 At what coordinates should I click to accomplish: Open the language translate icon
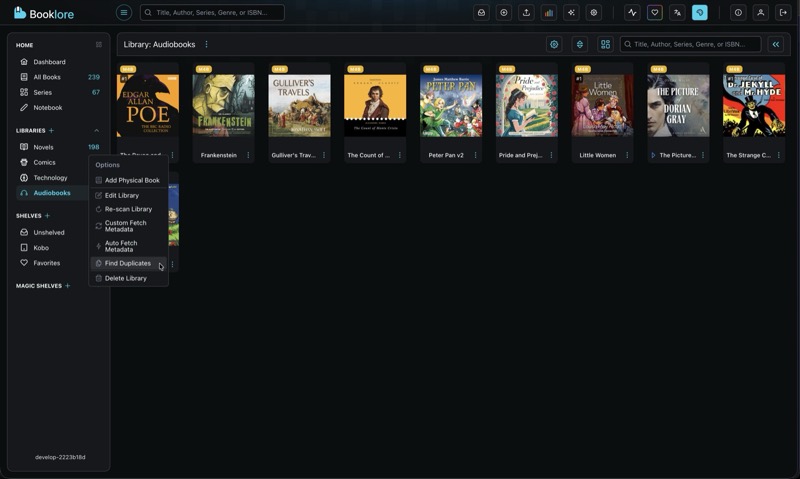tap(677, 13)
